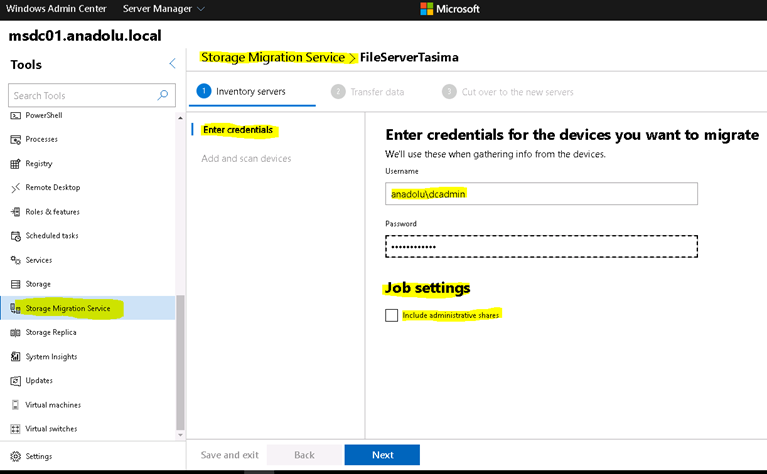767x474 pixels.
Task: Click the tools list scroll-down arrow
Action: [x=180, y=435]
